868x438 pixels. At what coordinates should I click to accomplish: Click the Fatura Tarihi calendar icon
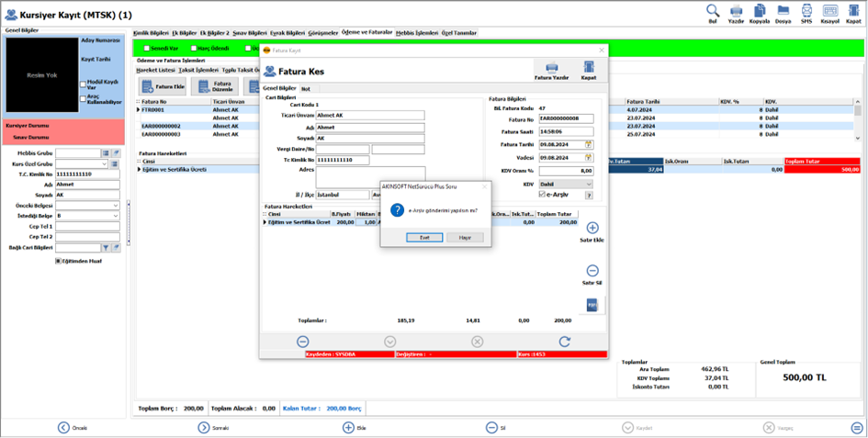point(589,144)
